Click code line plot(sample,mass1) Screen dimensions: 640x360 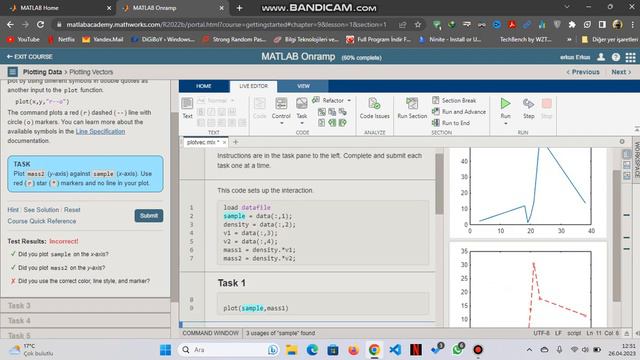tap(256, 308)
